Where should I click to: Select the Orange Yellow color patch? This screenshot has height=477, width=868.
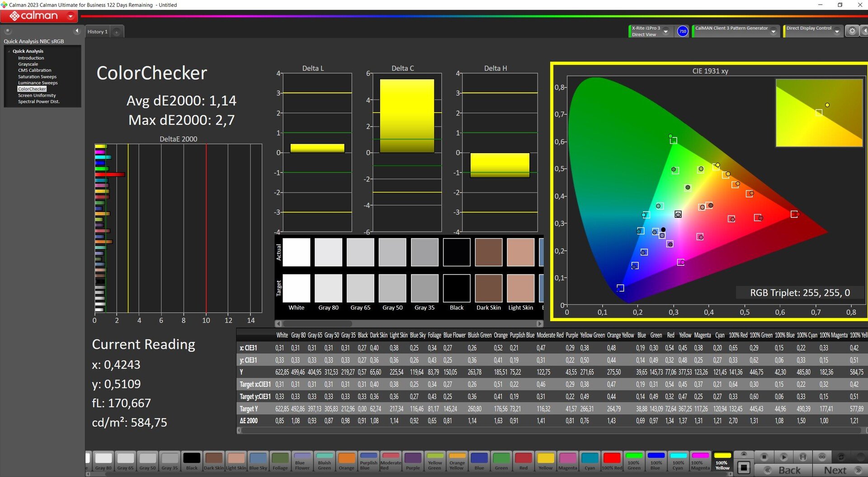457,461
